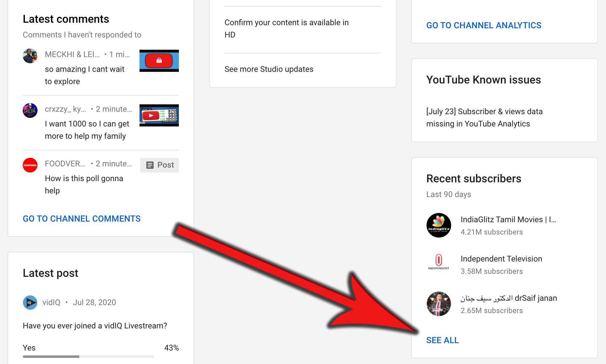Open comment 'so amazing I cant wait'
The width and height of the screenshot is (606, 364).
(85, 75)
